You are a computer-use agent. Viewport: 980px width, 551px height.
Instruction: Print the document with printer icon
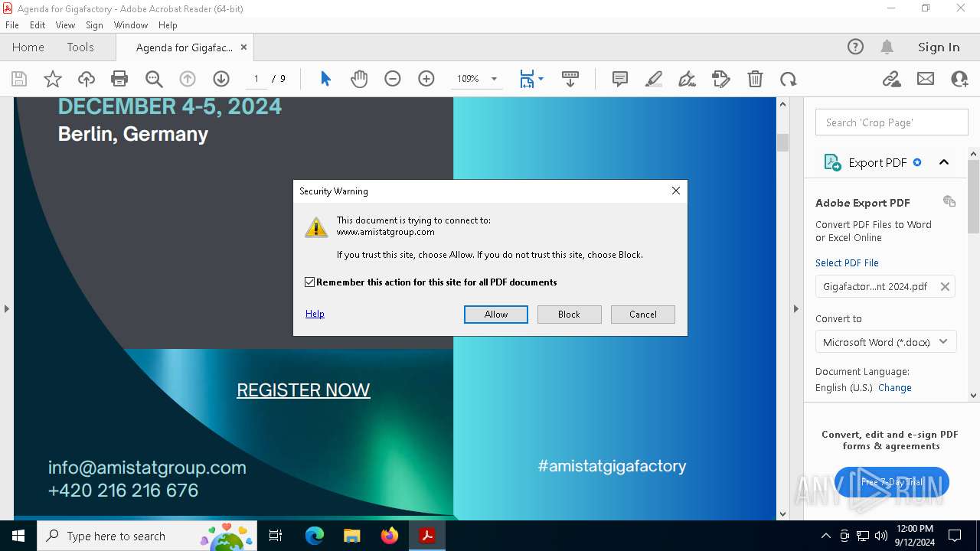coord(119,79)
